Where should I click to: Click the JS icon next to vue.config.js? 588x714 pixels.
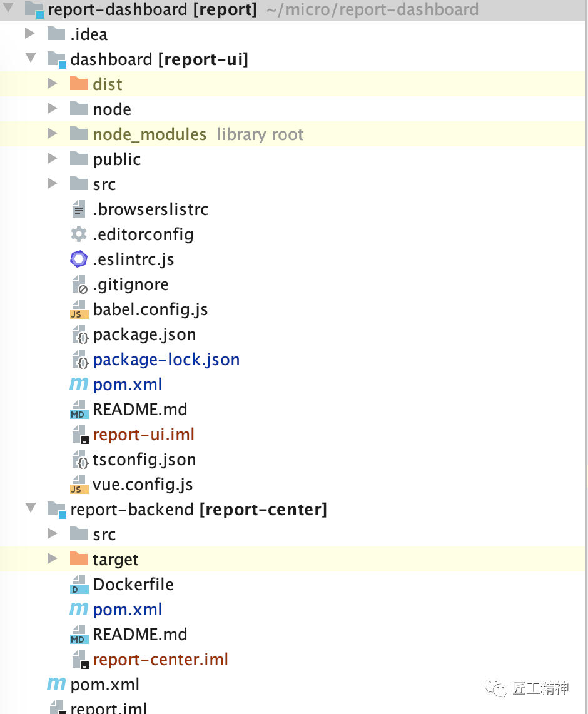[79, 485]
